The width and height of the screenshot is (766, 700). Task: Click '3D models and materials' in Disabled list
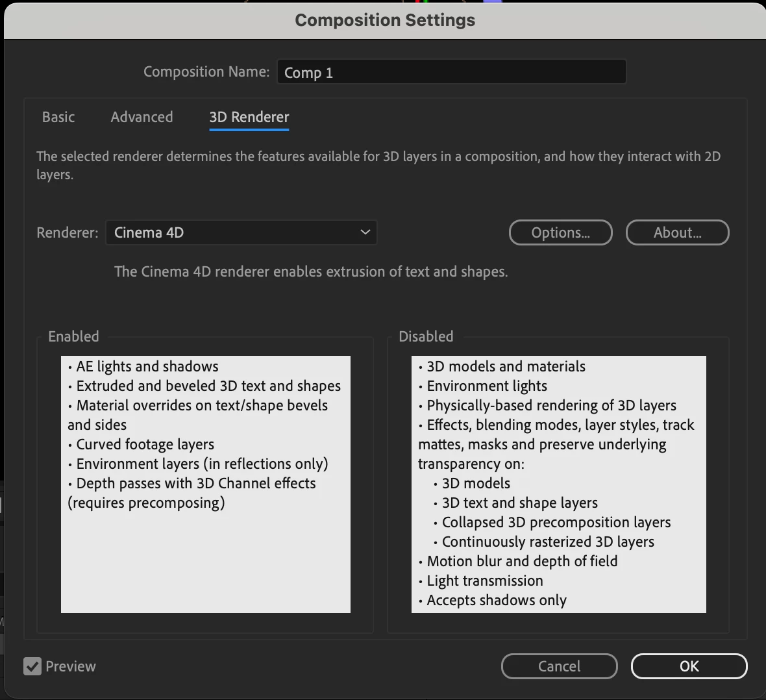coord(506,367)
